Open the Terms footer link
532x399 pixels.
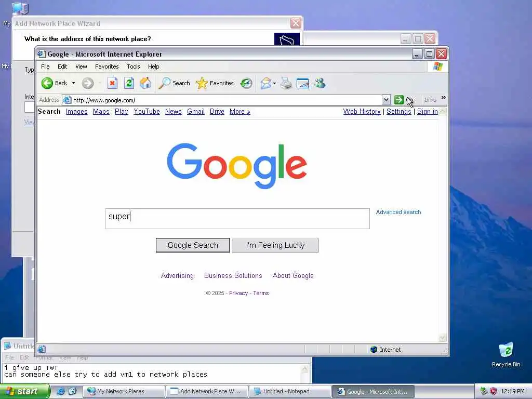coord(261,293)
